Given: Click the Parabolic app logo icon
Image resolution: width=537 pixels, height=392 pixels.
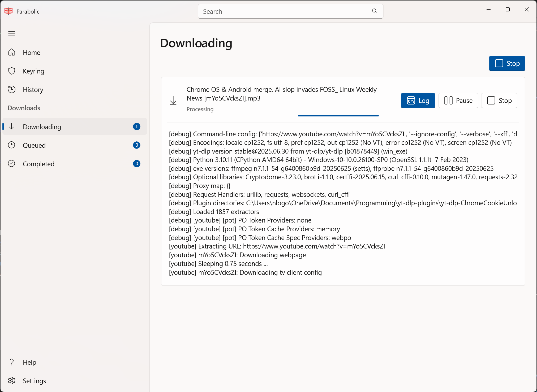Looking at the screenshot, I should click(8, 11).
